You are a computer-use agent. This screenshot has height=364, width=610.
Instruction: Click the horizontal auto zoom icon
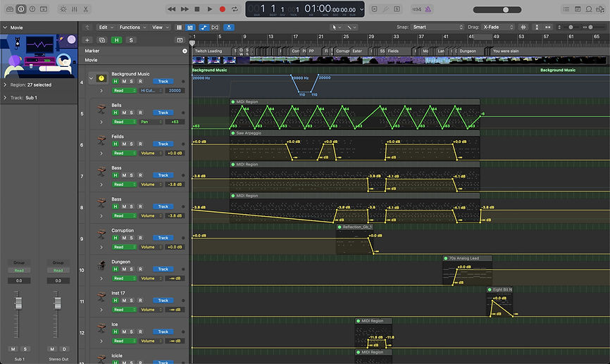(548, 27)
